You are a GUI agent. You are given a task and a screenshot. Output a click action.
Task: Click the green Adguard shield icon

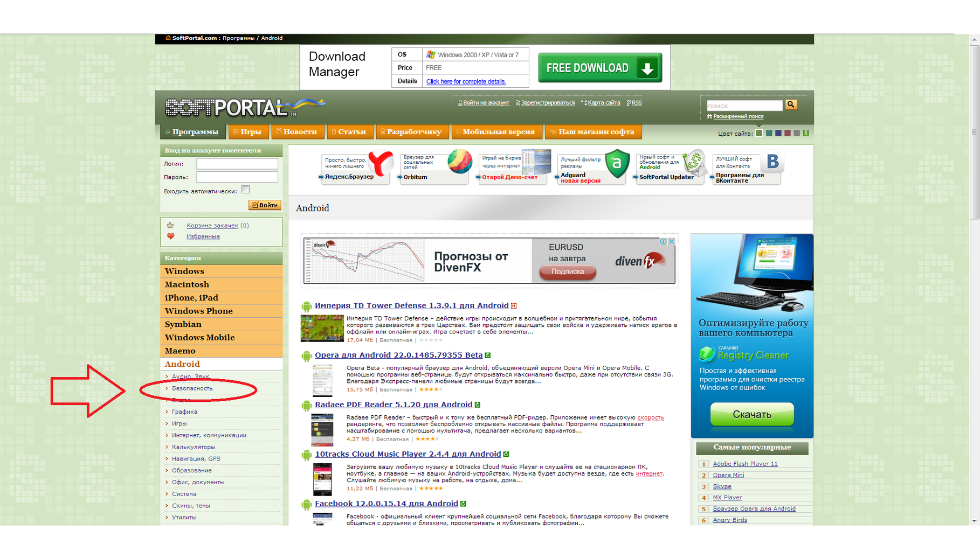tap(617, 163)
